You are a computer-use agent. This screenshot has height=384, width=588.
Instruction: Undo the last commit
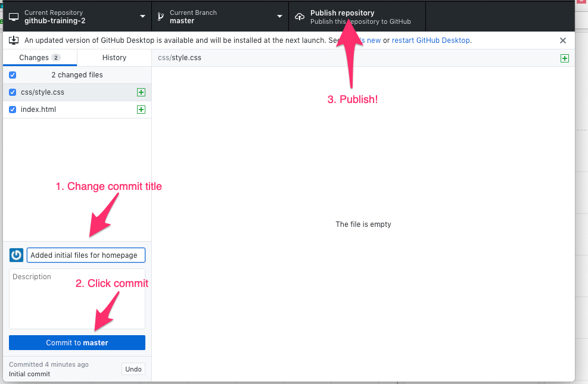[133, 369]
